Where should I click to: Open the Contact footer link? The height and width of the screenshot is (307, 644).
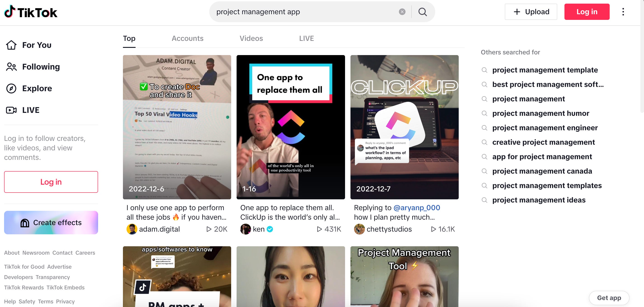[63, 253]
